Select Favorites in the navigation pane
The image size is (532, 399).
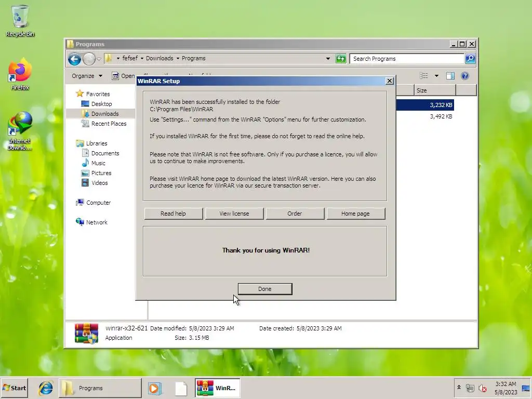(x=92, y=94)
